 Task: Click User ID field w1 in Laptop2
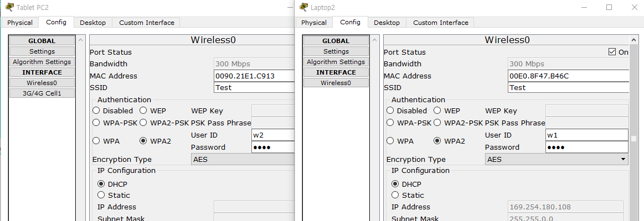click(587, 135)
